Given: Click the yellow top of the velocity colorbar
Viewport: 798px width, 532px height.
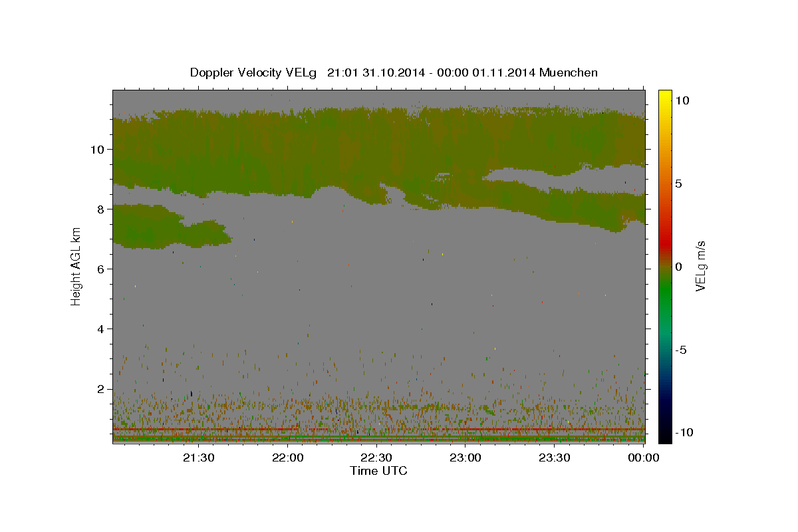Looking at the screenshot, I should 665,95.
